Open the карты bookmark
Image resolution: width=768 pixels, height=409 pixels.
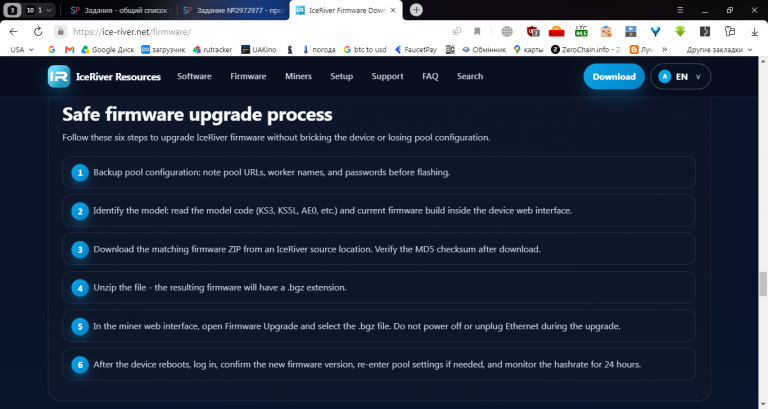point(528,49)
